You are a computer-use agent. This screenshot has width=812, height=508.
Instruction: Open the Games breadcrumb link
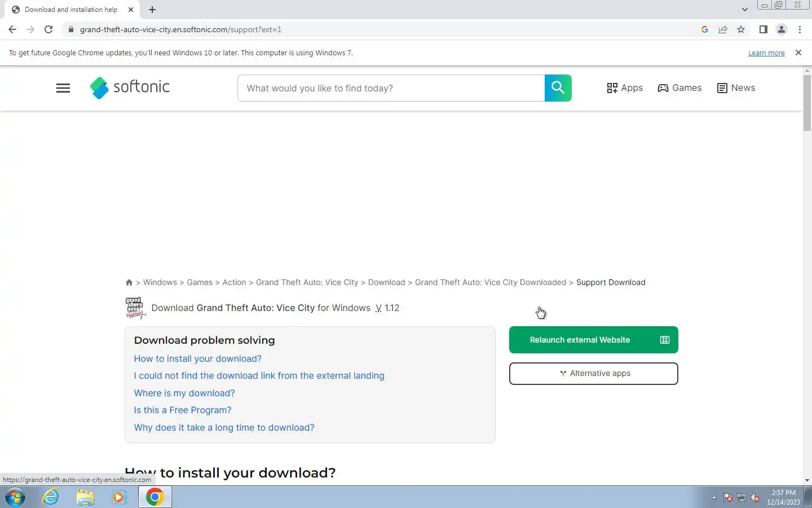(x=200, y=282)
